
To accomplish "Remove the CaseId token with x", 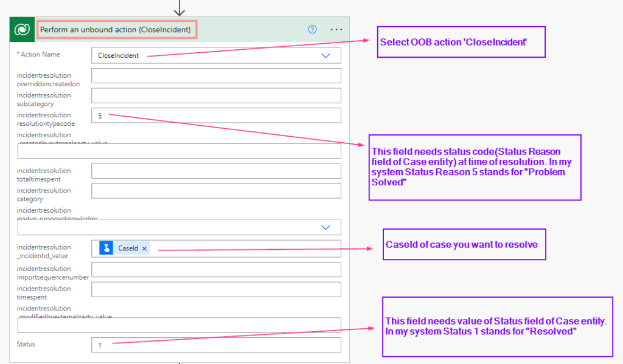I will [144, 249].
